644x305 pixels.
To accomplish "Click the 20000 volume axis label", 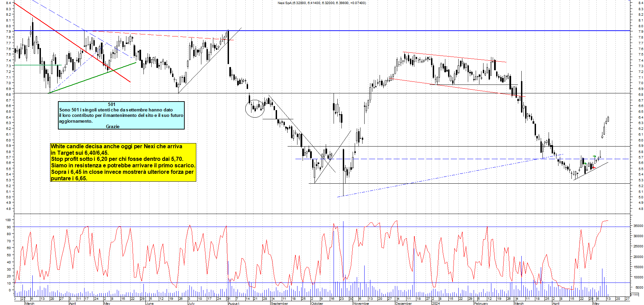I will [x=638, y=257].
